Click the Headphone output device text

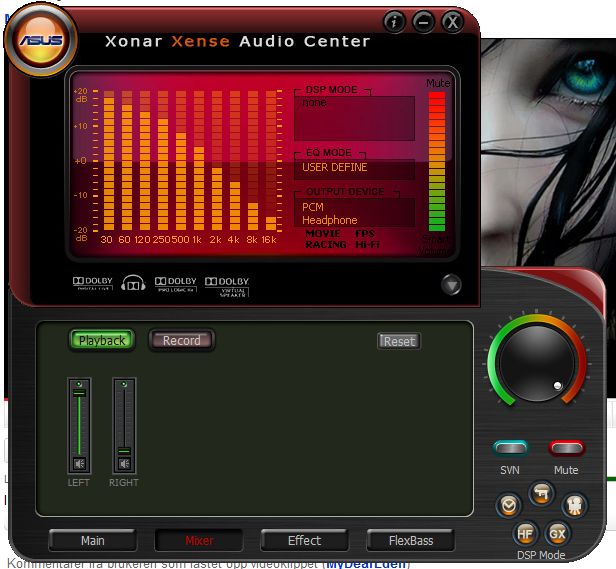click(x=330, y=220)
